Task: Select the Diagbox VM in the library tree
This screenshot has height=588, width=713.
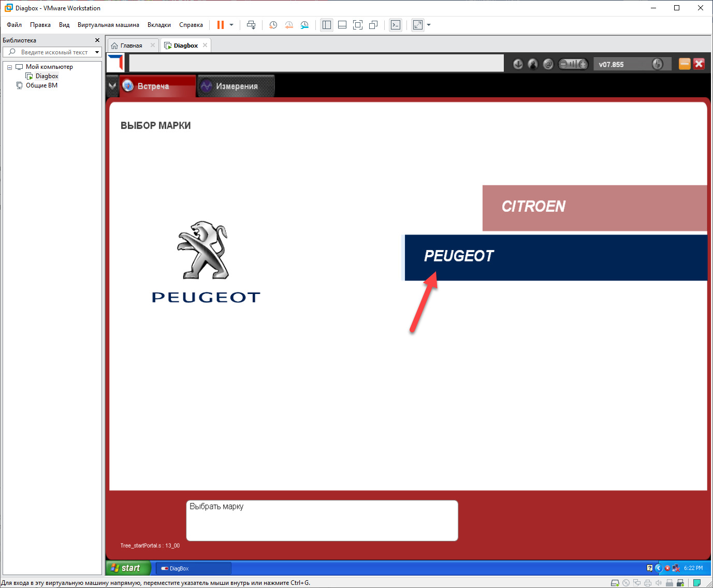Action: (47, 76)
